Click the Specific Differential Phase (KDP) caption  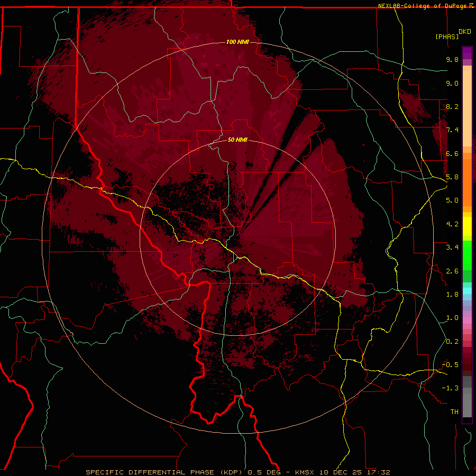click(x=166, y=472)
